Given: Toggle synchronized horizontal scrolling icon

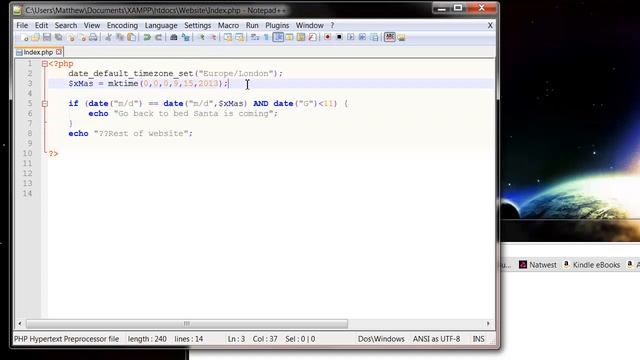Looking at the screenshot, I should [240, 38].
